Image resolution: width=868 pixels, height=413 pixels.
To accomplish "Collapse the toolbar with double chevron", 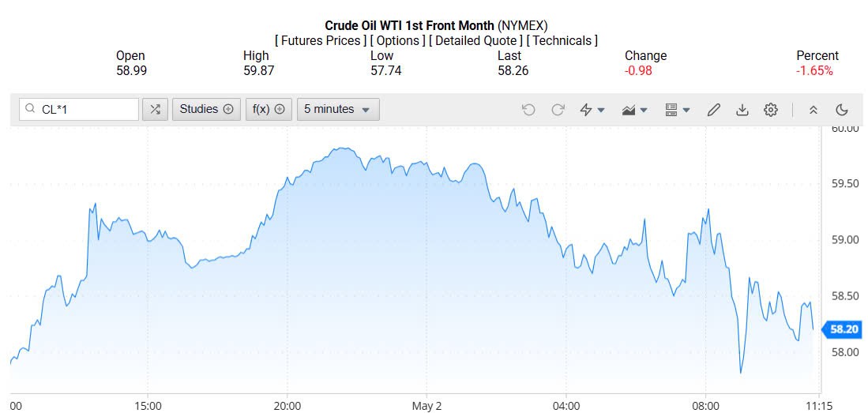I will 814,110.
